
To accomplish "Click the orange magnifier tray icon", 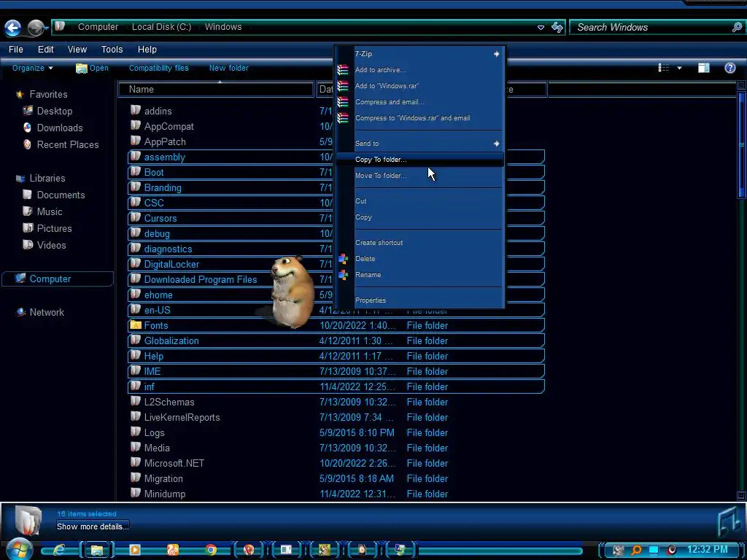I will click(636, 551).
